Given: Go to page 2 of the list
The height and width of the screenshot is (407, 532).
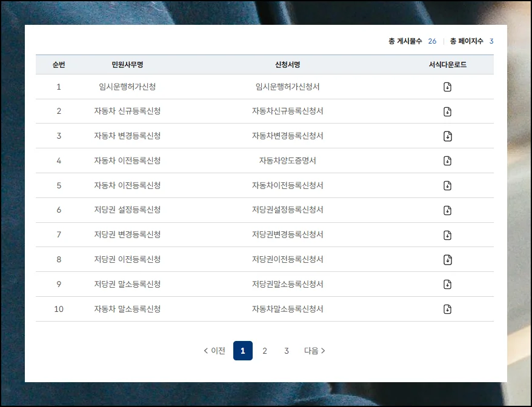Looking at the screenshot, I should (x=265, y=351).
